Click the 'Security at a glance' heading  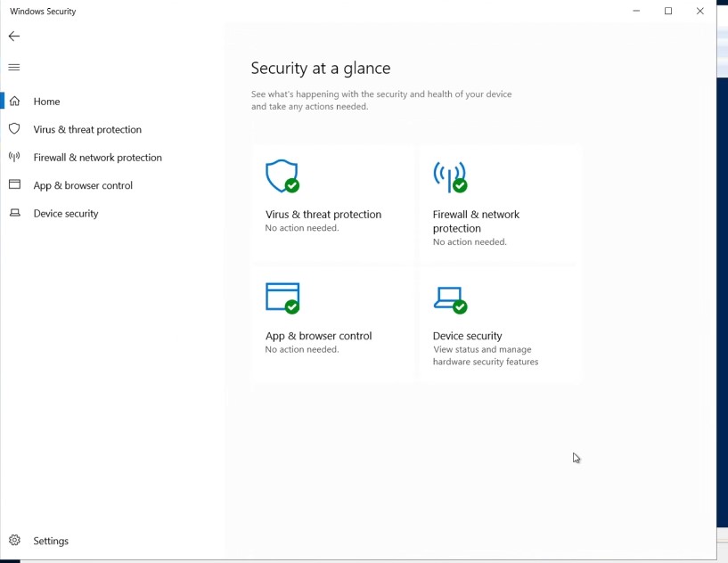tap(321, 69)
